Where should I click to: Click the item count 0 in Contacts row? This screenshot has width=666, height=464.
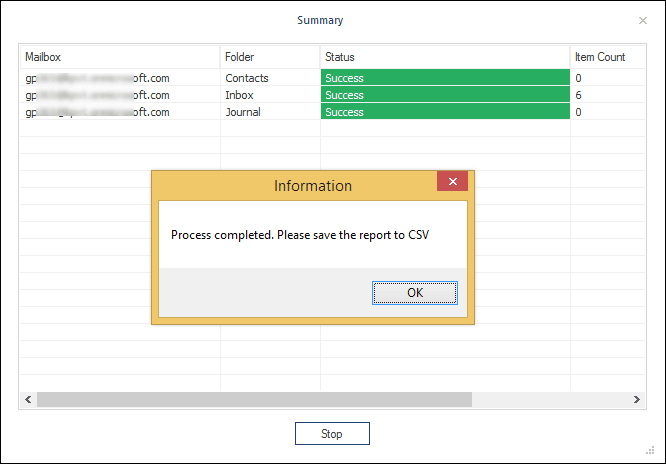(578, 78)
